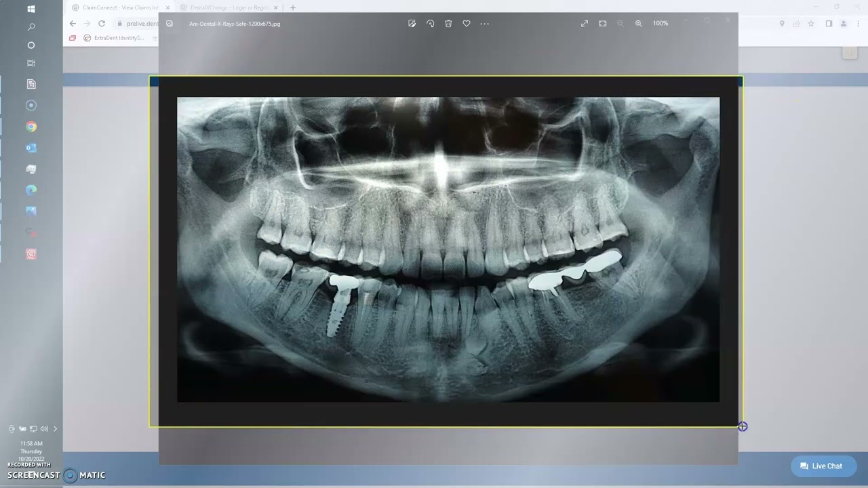Bookmark this page with the star icon
The image size is (868, 488).
point(811,23)
